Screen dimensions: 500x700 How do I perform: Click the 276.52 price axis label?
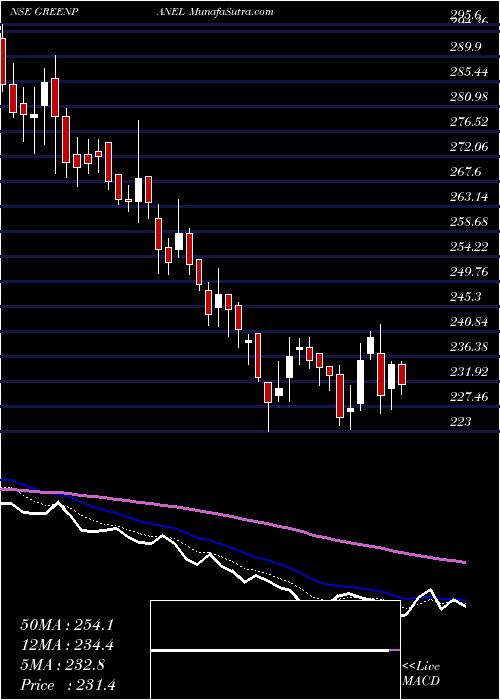(x=470, y=121)
